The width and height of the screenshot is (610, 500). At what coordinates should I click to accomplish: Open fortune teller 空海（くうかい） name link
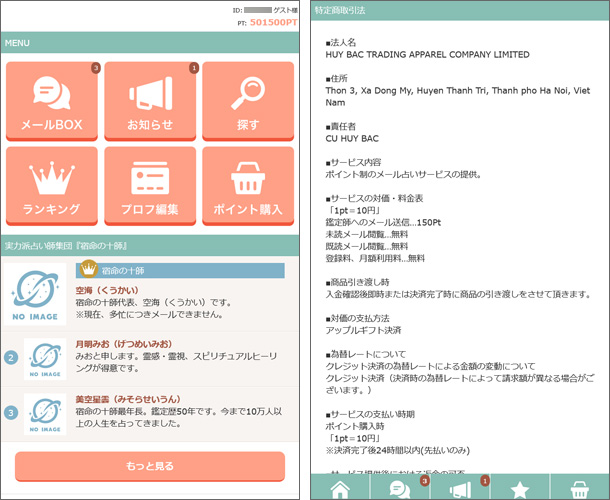click(114, 288)
